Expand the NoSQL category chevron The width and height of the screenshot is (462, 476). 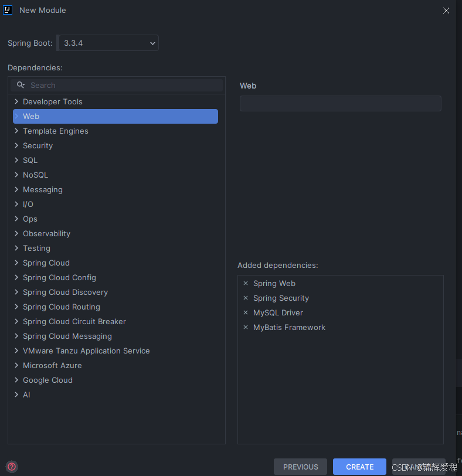[x=16, y=175]
